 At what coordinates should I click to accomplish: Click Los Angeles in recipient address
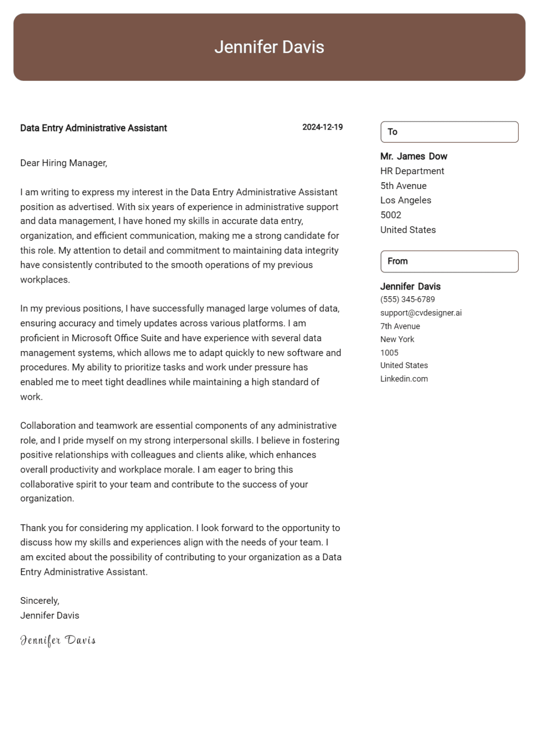(x=406, y=200)
